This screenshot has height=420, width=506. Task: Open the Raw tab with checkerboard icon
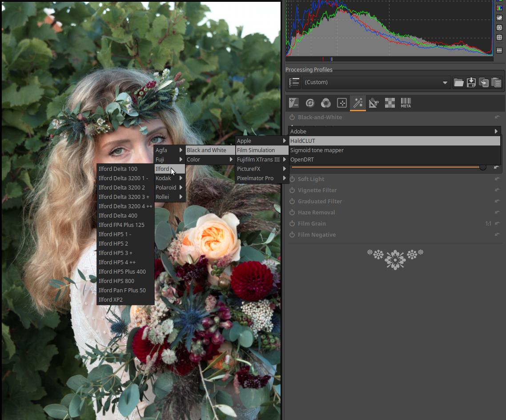point(390,103)
